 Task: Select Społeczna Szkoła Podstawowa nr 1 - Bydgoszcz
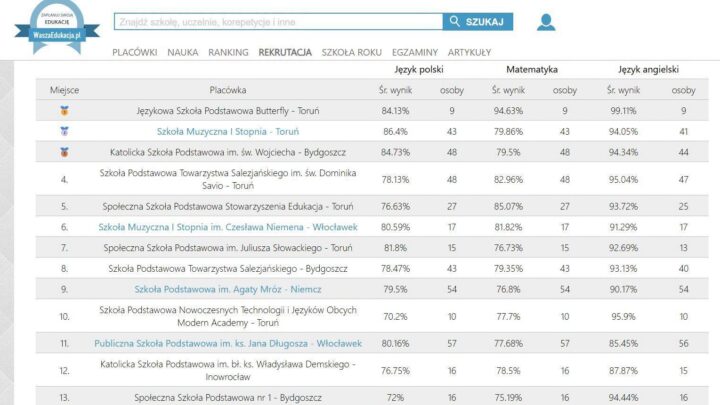click(x=228, y=397)
